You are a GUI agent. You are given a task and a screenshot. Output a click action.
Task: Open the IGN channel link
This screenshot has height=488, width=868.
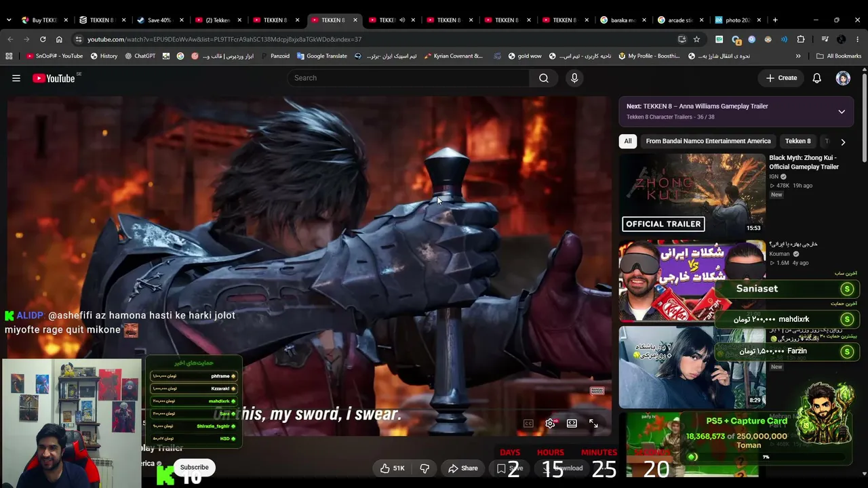tap(773, 177)
